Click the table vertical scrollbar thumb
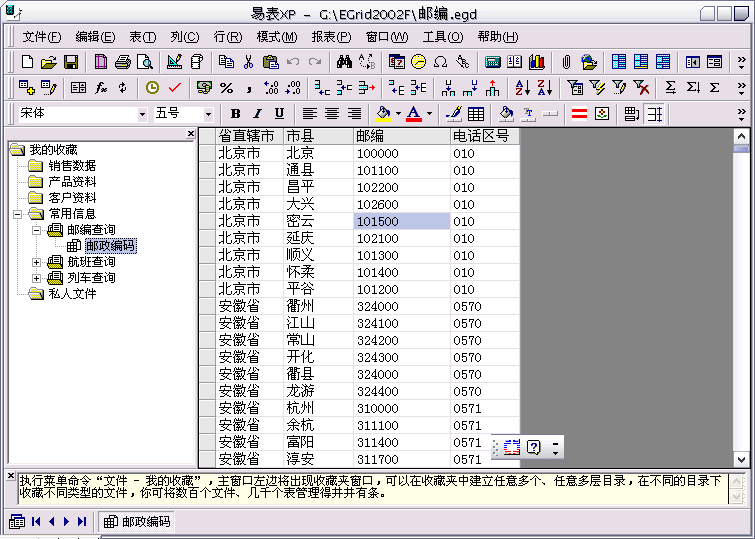This screenshot has width=755, height=539. click(x=742, y=149)
